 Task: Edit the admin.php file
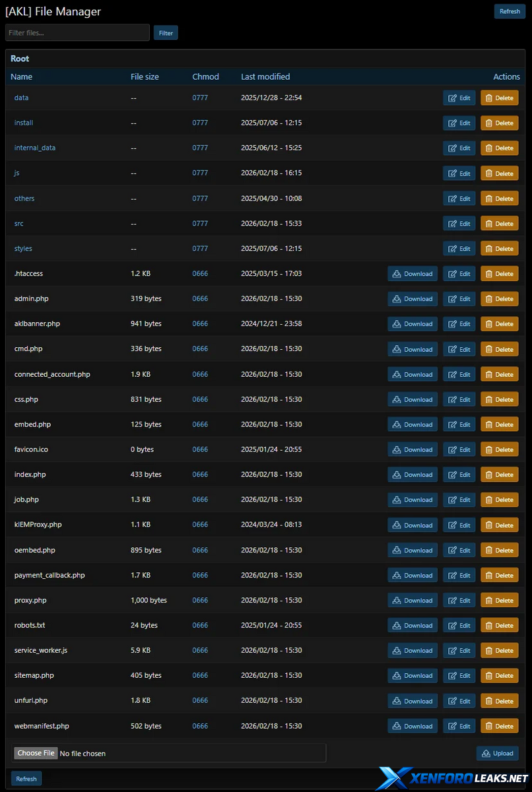tap(459, 299)
